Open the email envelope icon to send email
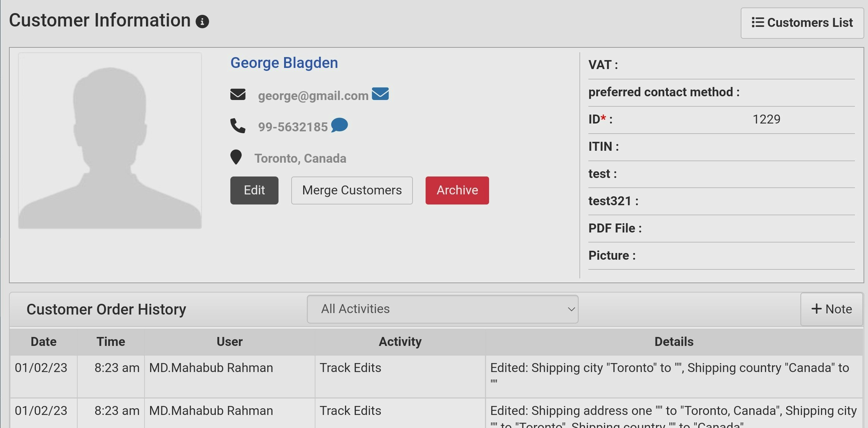 click(x=381, y=94)
